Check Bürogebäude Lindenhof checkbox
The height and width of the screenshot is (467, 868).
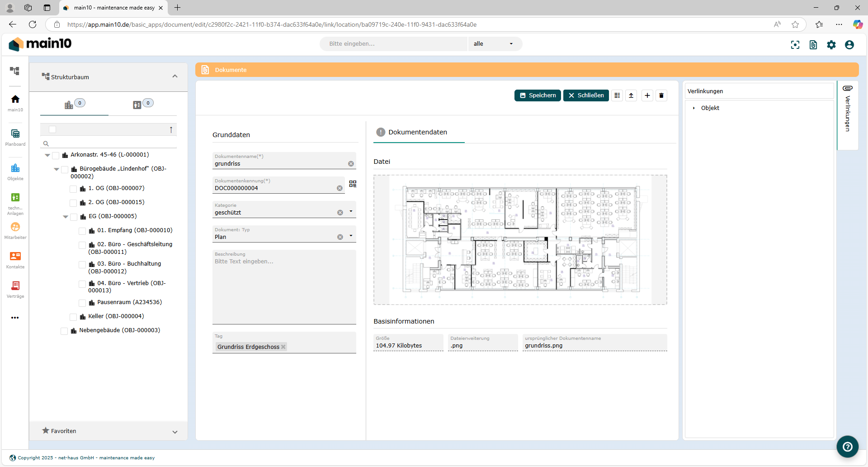65,170
